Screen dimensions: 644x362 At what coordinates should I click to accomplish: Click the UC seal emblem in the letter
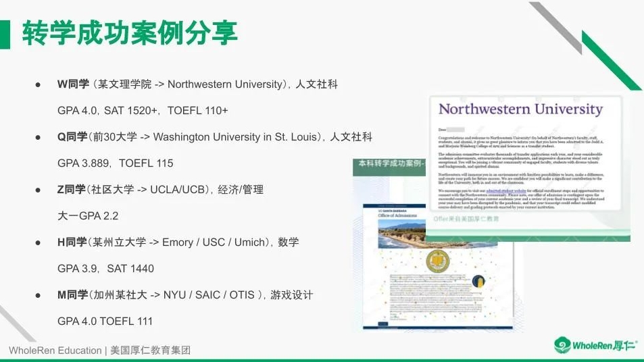pyautogui.click(x=437, y=261)
